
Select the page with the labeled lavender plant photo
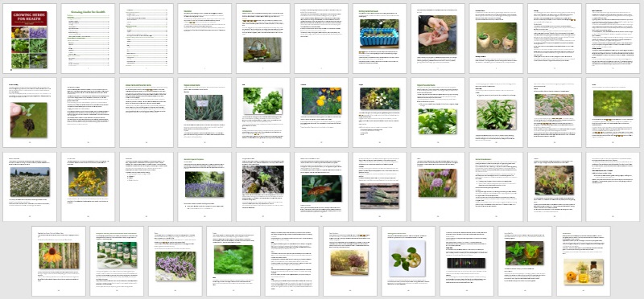pos(204,113)
